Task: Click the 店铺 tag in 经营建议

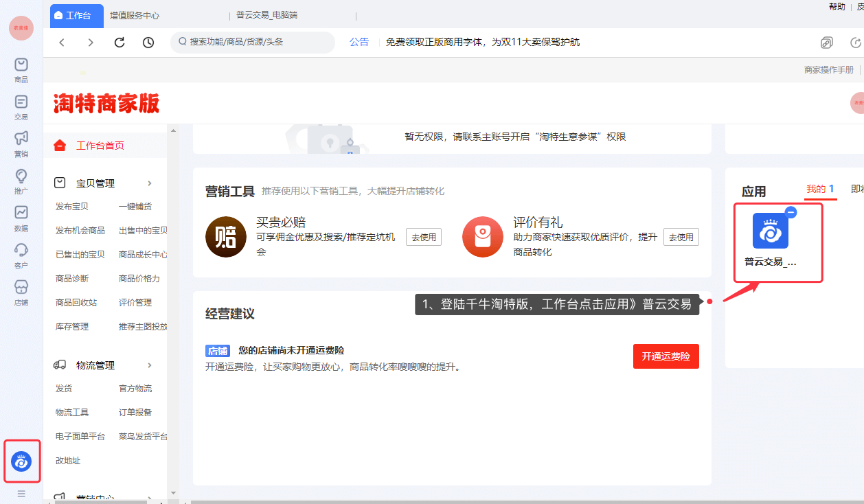Action: pos(218,351)
